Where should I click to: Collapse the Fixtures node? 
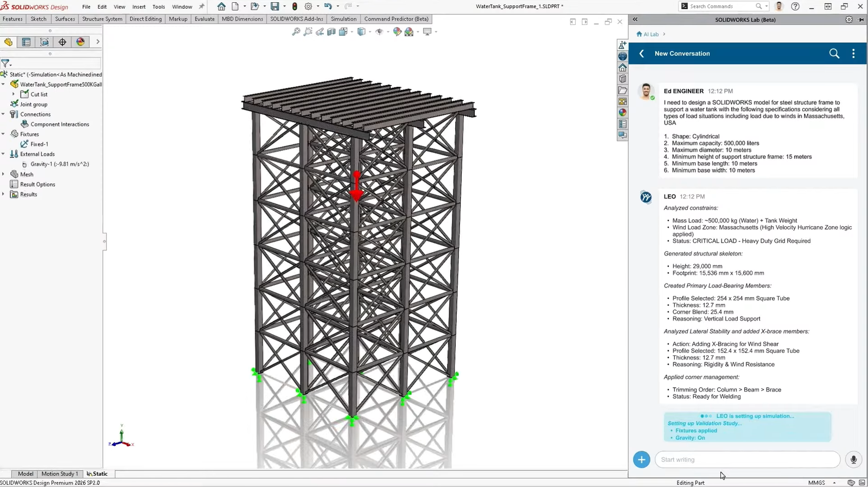pyautogui.click(x=3, y=134)
